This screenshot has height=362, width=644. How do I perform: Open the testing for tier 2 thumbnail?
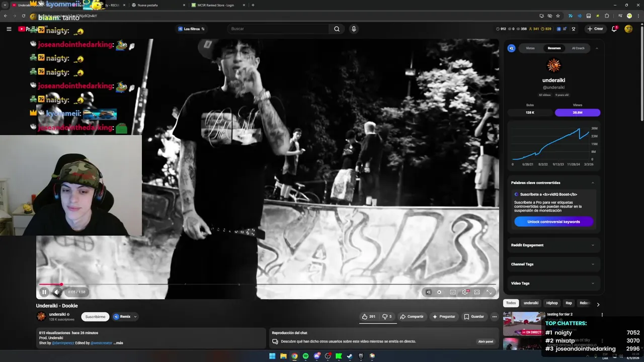coord(524,324)
